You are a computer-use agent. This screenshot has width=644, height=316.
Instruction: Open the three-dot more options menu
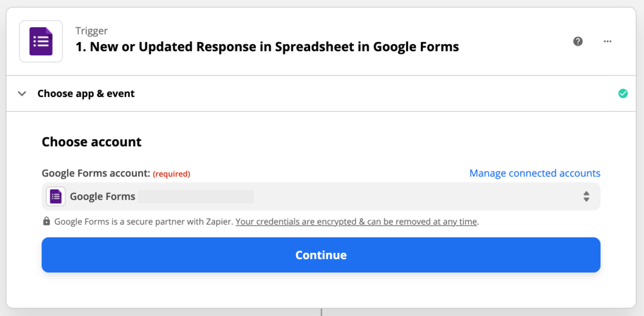pyautogui.click(x=608, y=42)
